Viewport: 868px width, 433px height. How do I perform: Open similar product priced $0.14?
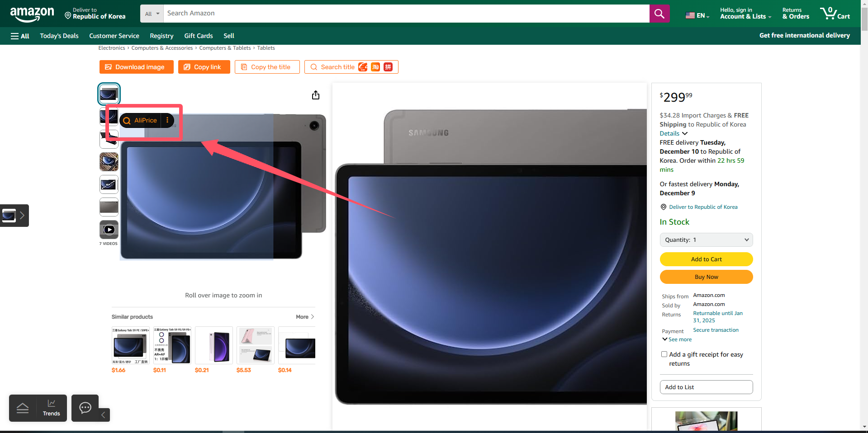pos(297,345)
